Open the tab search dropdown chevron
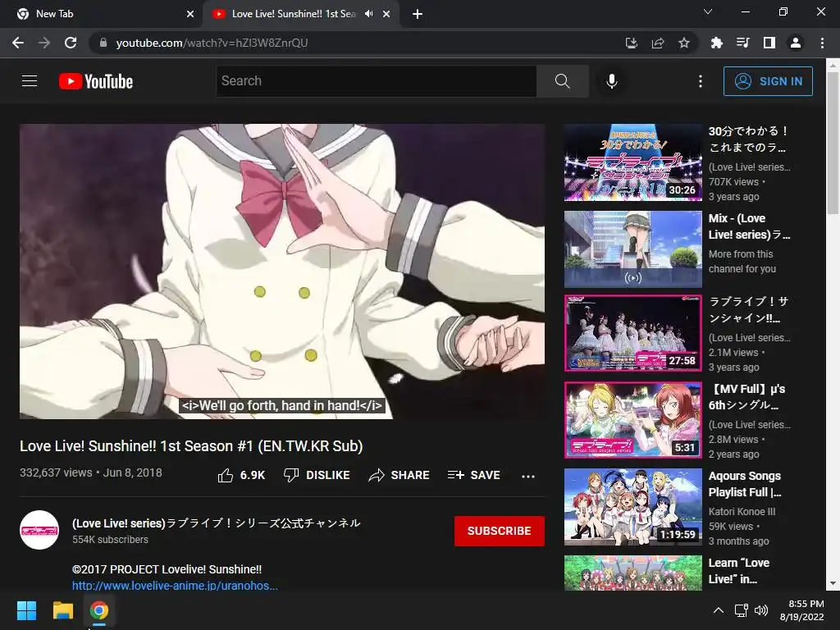The width and height of the screenshot is (840, 630). (x=708, y=11)
